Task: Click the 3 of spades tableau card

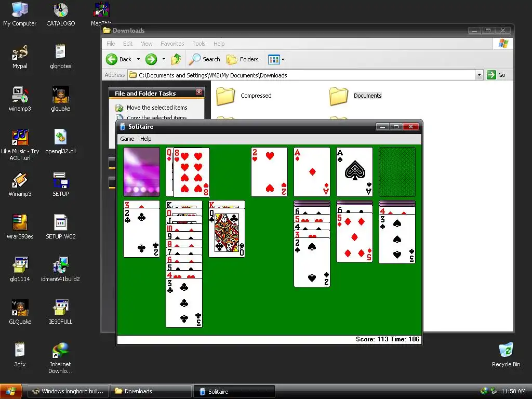Action: tap(397, 239)
